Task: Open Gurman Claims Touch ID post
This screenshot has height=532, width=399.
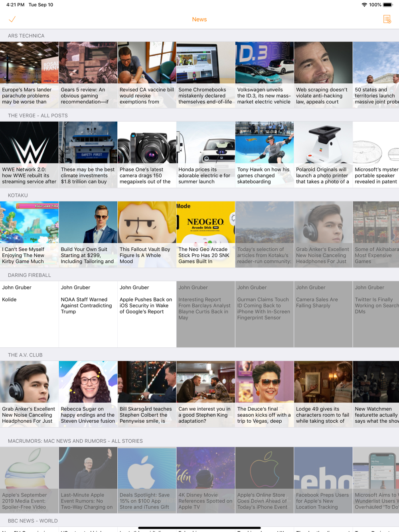Action: (265, 314)
